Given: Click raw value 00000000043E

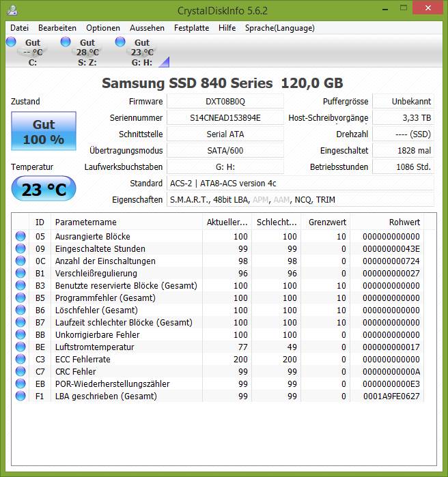Looking at the screenshot, I should 391,249.
